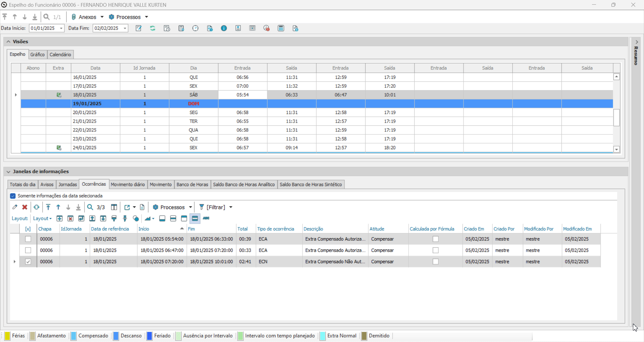Click the Férias legend color swatch
This screenshot has width=644, height=342.
[x=7, y=336]
